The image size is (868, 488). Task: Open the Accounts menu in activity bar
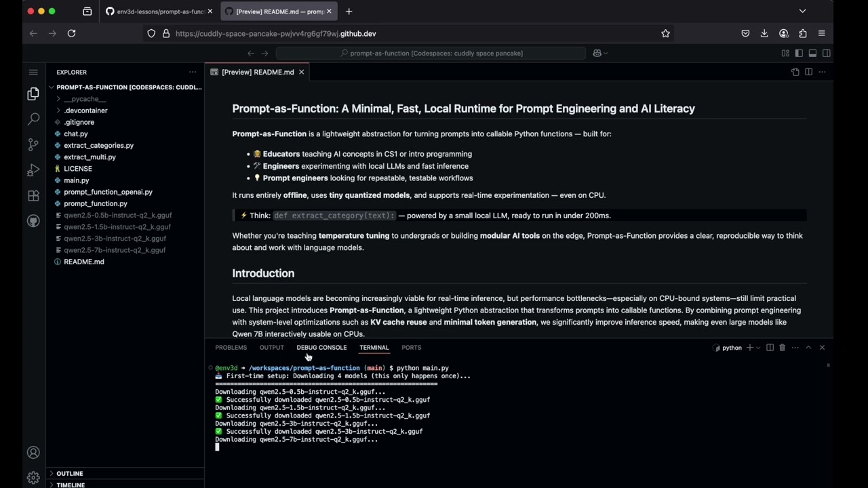coord(33,453)
